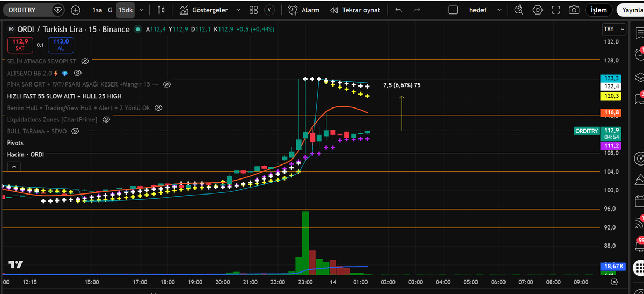Undo the last chart action
This screenshot has height=294, width=644.
pyautogui.click(x=398, y=10)
